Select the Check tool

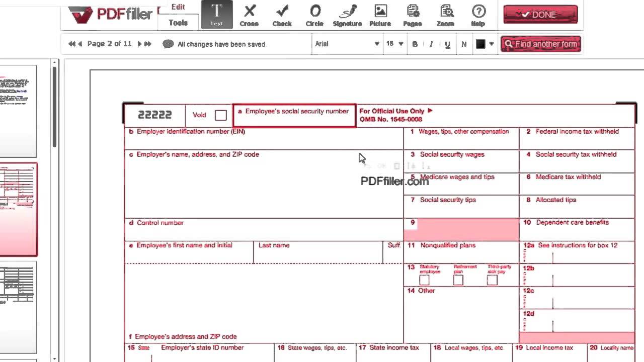click(282, 15)
